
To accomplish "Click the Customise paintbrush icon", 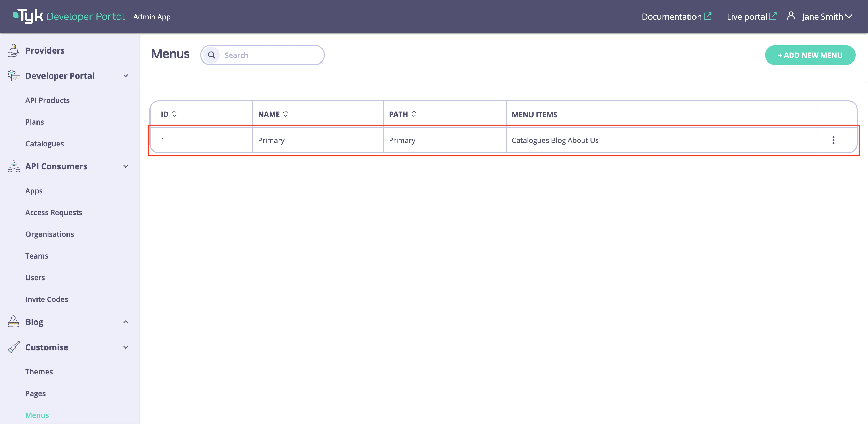I will pos(13,347).
